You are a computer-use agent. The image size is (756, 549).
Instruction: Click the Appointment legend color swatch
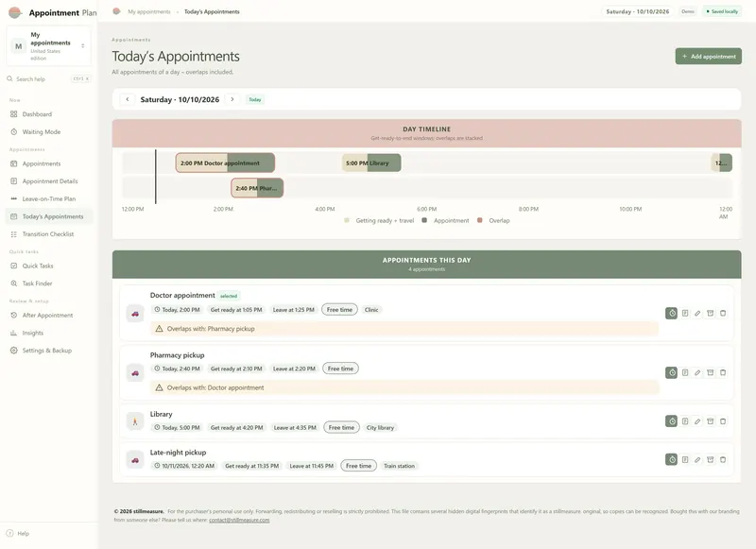[x=424, y=220]
